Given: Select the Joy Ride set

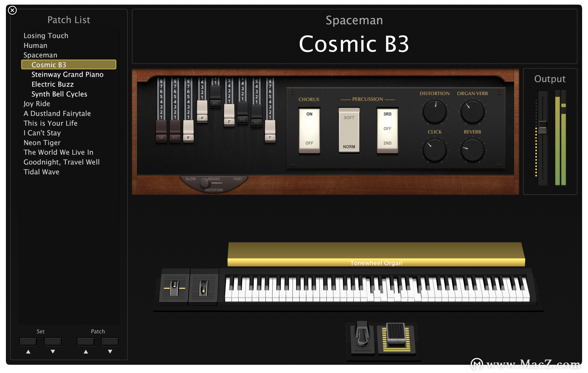Looking at the screenshot, I should pos(37,104).
